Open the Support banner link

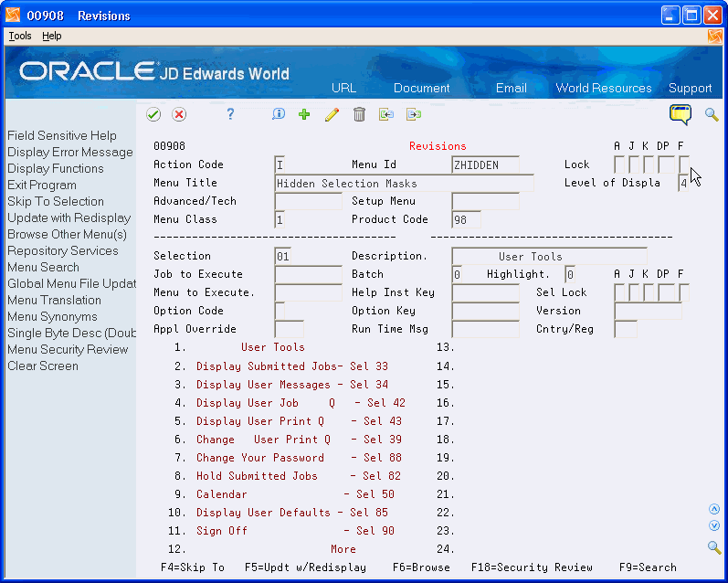click(690, 88)
